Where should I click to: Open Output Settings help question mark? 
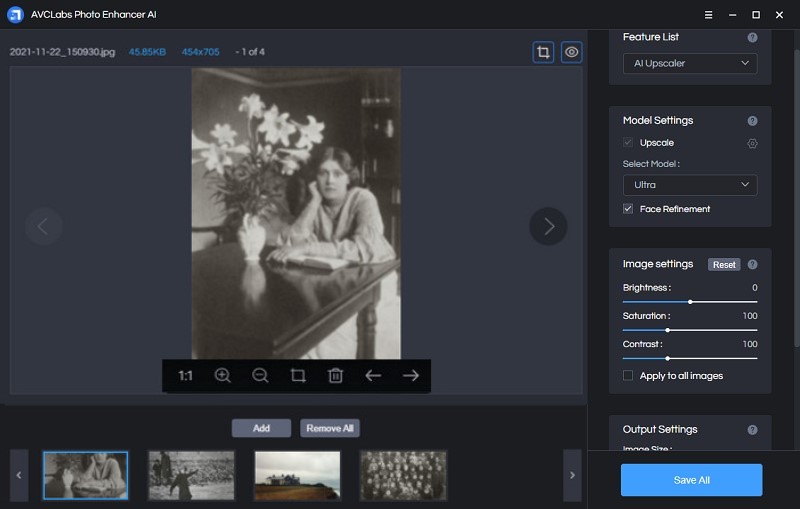click(x=752, y=429)
